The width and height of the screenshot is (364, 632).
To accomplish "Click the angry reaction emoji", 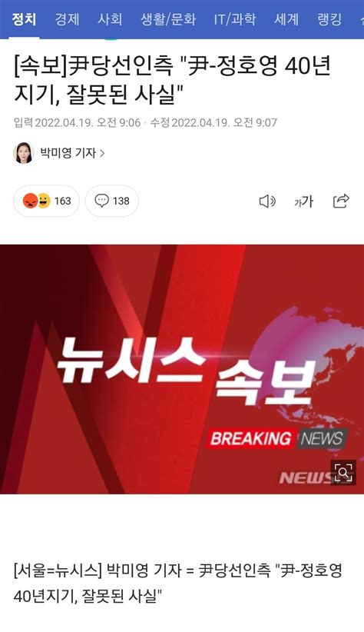I will [30, 201].
